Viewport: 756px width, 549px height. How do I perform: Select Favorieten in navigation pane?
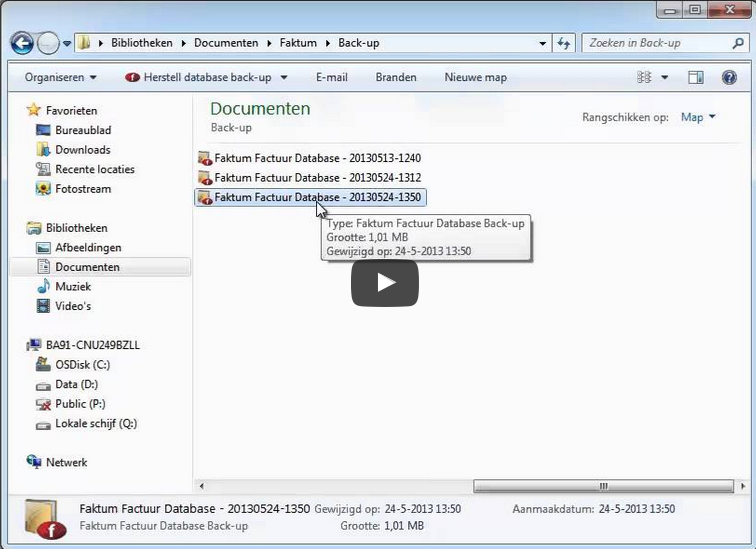click(71, 110)
